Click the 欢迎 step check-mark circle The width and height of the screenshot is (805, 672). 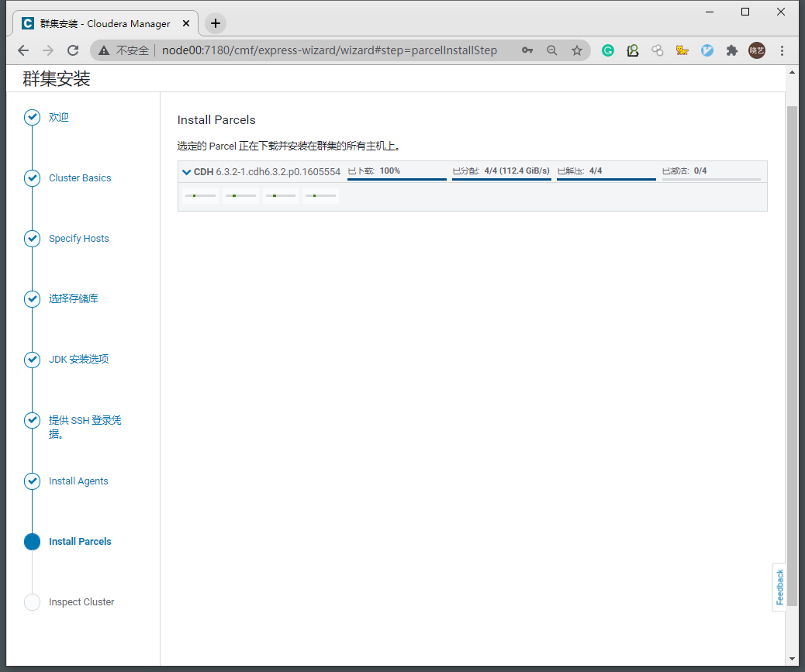coord(33,117)
